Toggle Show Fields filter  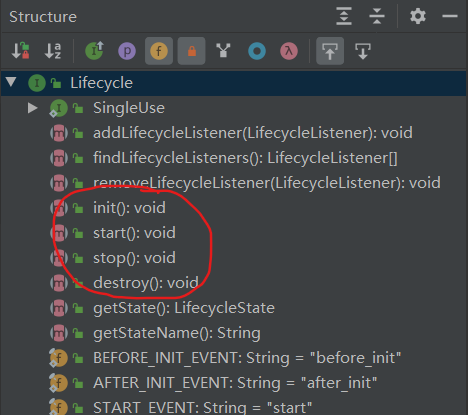[159, 51]
